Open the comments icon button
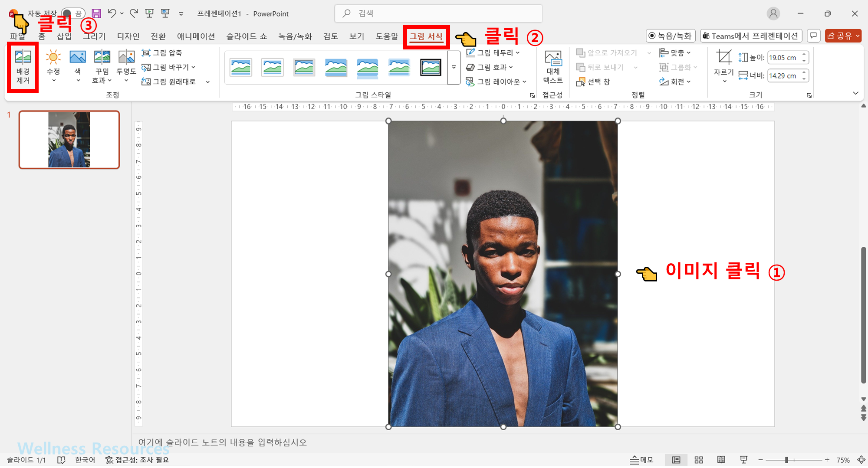 pyautogui.click(x=813, y=36)
